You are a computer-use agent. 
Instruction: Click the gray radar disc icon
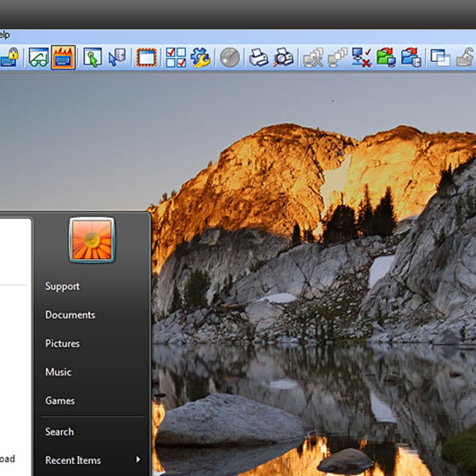[230, 58]
